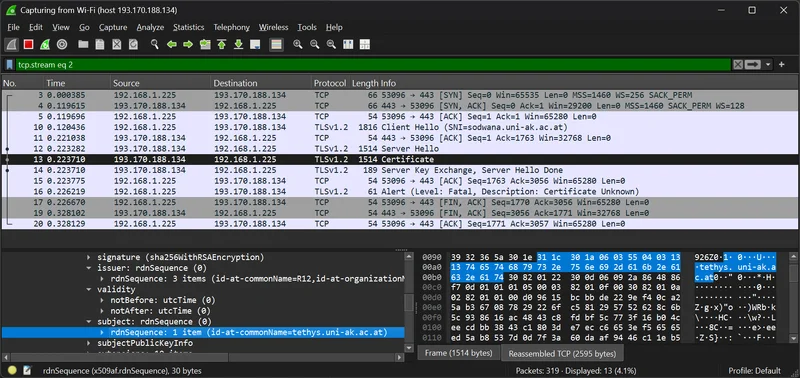Expand the highlighted rdnSequence: 1 item node
The image size is (800, 378).
coord(102,332)
